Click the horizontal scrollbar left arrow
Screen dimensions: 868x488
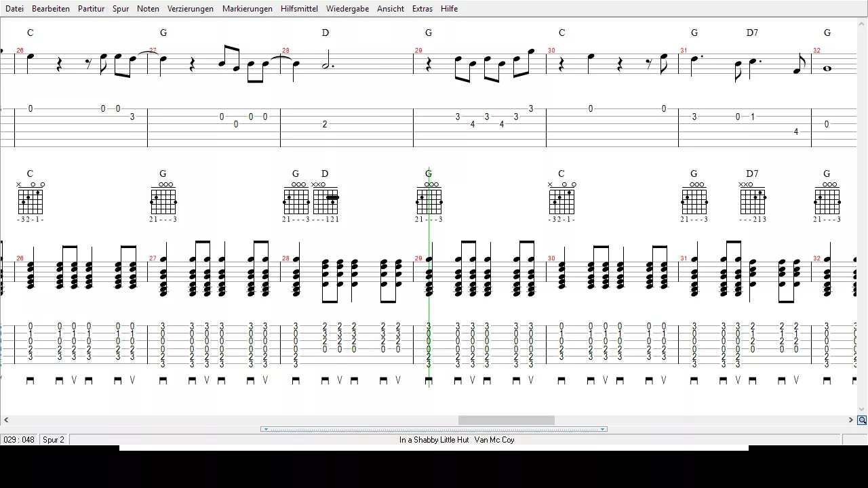click(7, 420)
